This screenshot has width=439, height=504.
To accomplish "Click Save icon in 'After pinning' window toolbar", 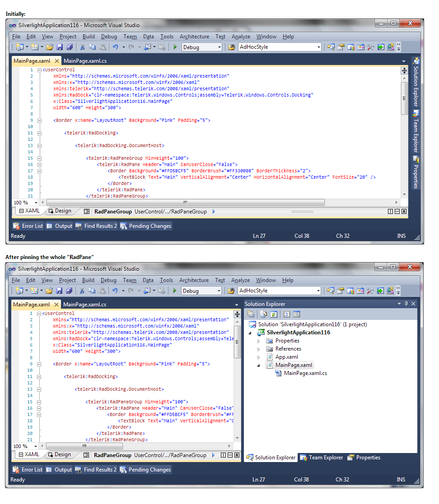I will (59, 291).
